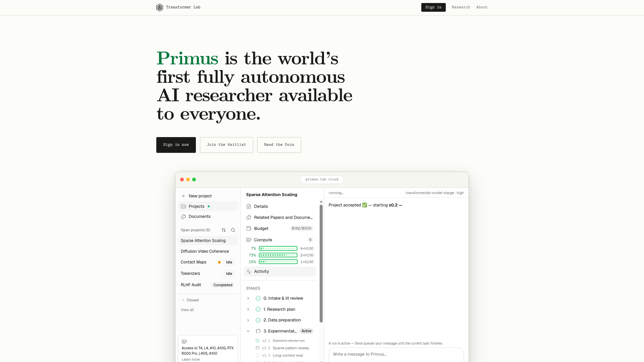Click the GPU icon above the access card
Screen dimensions: 644x362
point(184,342)
